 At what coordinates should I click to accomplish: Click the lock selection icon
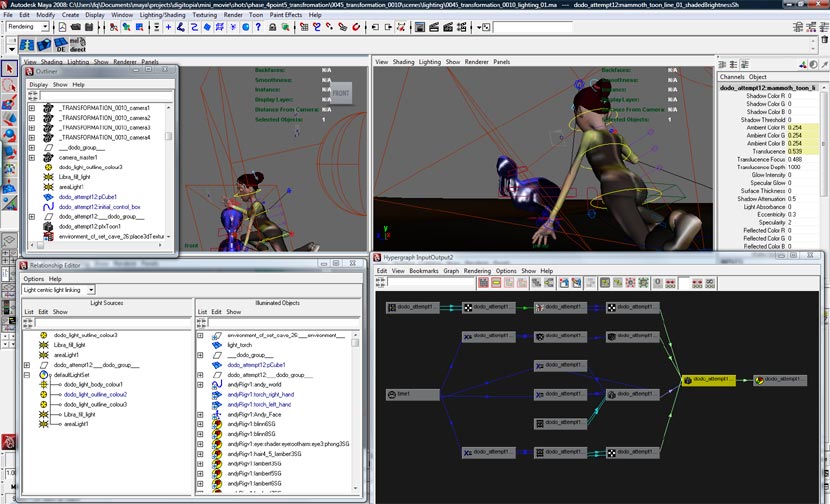click(x=272, y=27)
